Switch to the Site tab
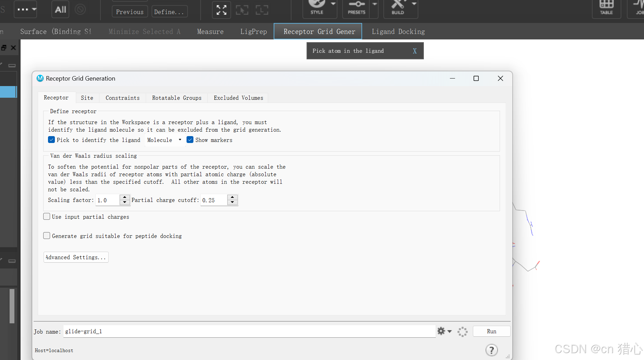The image size is (644, 360). point(87,98)
